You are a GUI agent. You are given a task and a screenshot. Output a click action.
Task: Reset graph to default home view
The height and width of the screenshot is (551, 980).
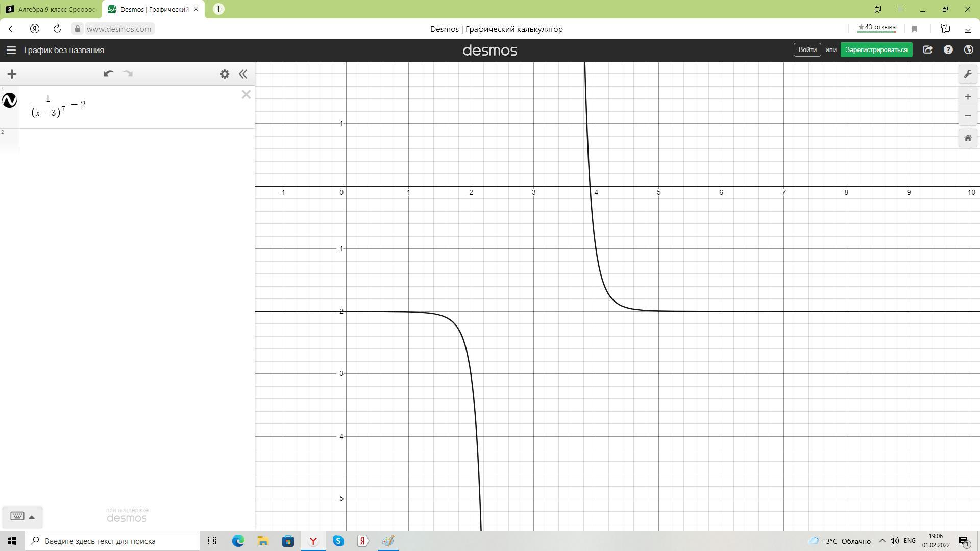(x=967, y=138)
